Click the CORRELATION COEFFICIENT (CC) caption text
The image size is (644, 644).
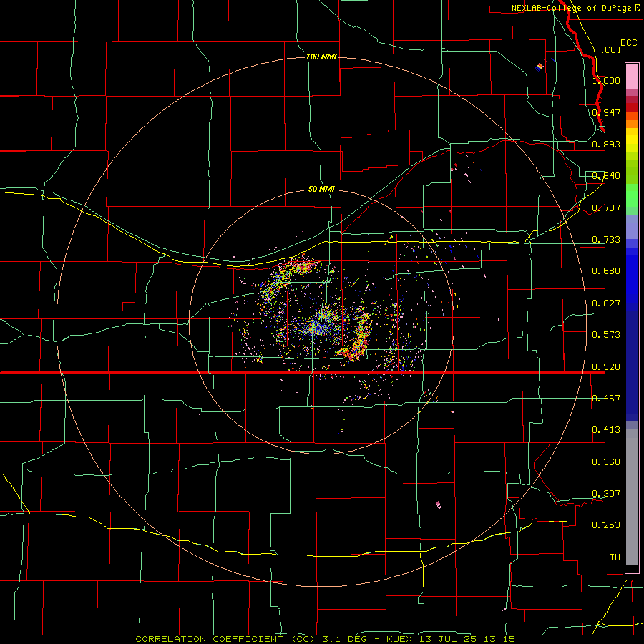pos(225,639)
